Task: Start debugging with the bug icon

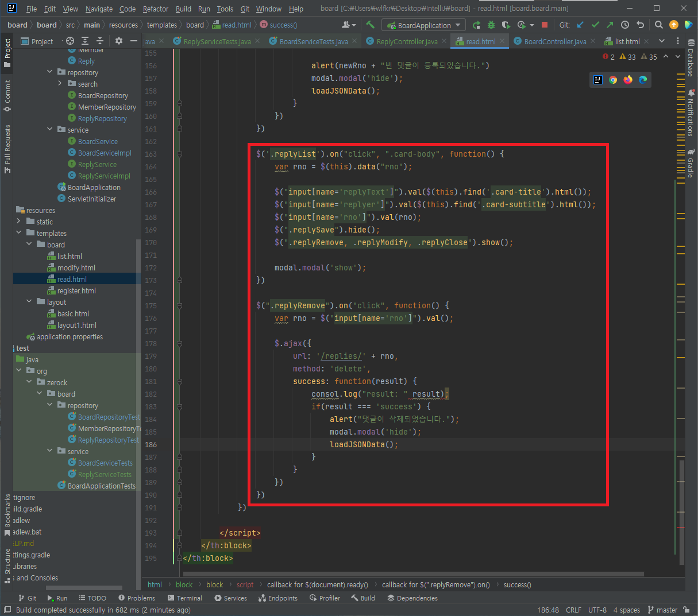Action: coord(491,25)
